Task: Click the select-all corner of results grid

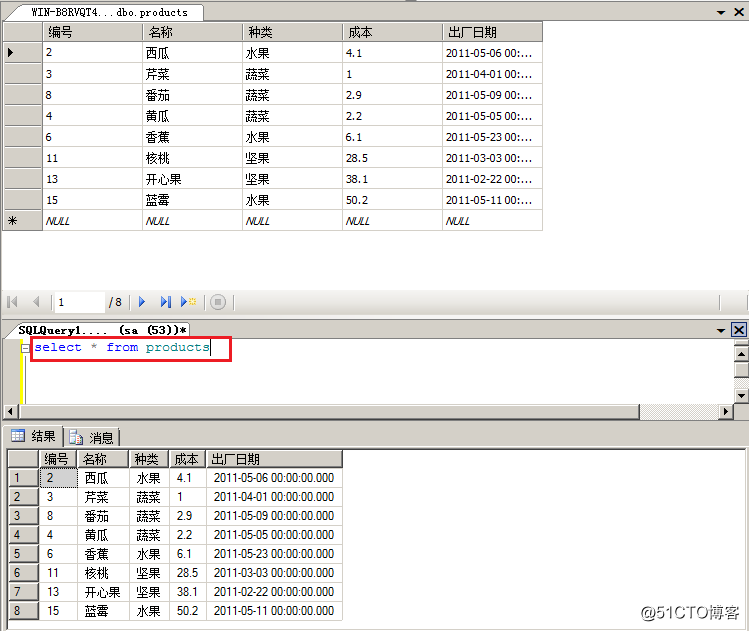Action: pyautogui.click(x=23, y=459)
